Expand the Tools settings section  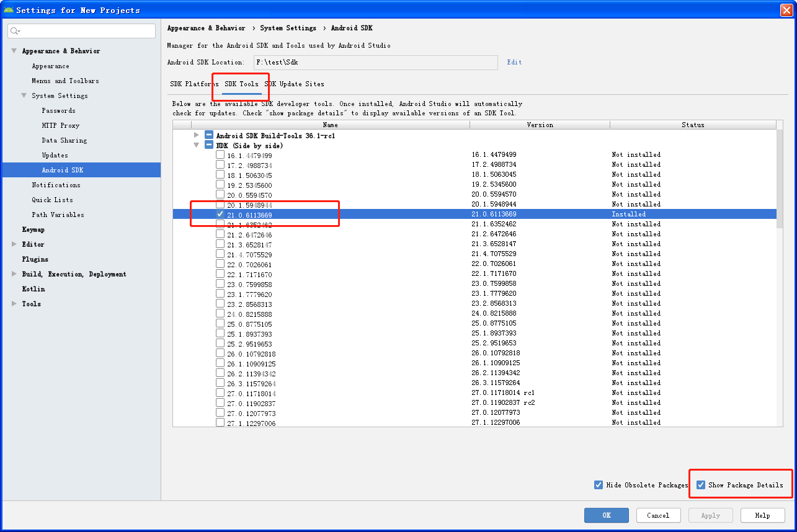coord(14,304)
